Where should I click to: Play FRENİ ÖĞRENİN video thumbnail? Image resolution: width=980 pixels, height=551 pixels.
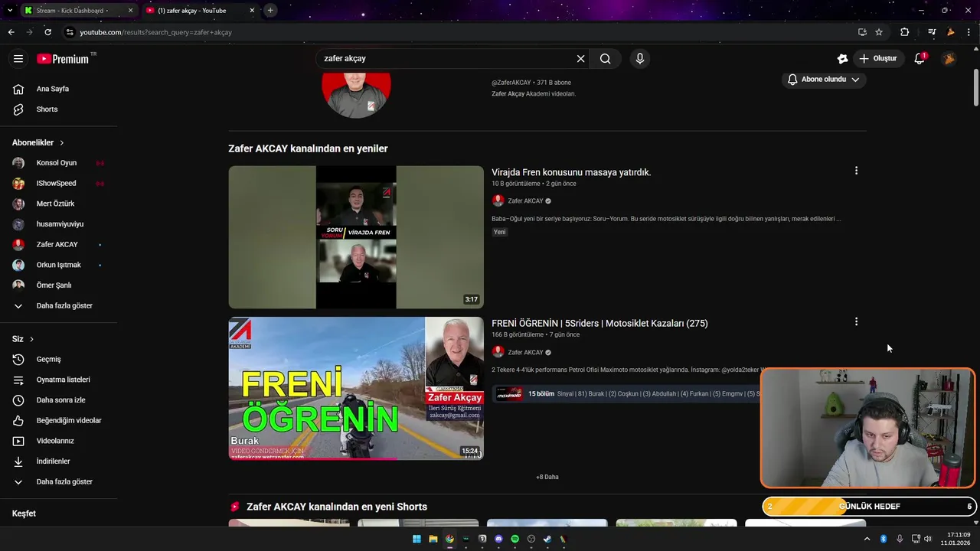click(x=356, y=389)
